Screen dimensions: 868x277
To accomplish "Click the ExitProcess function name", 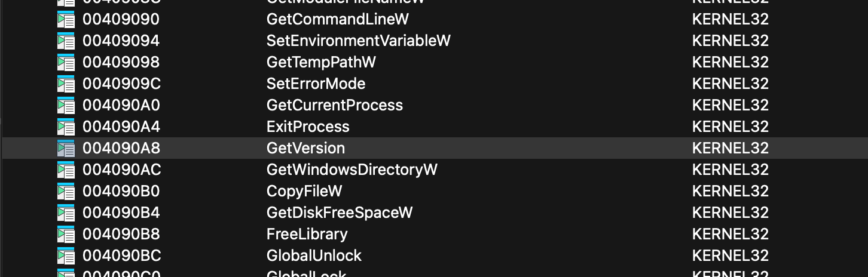I will [308, 127].
